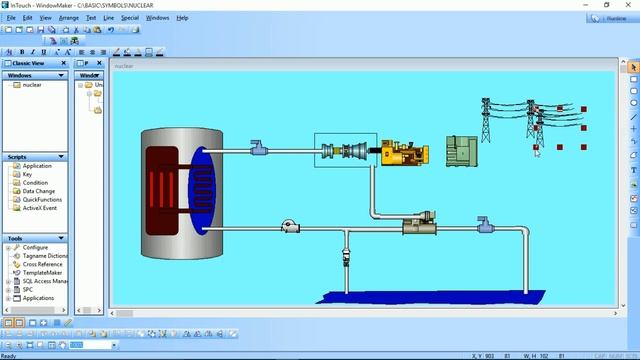Click the zoom percentage field
Screen dimensions: 640x360
(x=90, y=345)
